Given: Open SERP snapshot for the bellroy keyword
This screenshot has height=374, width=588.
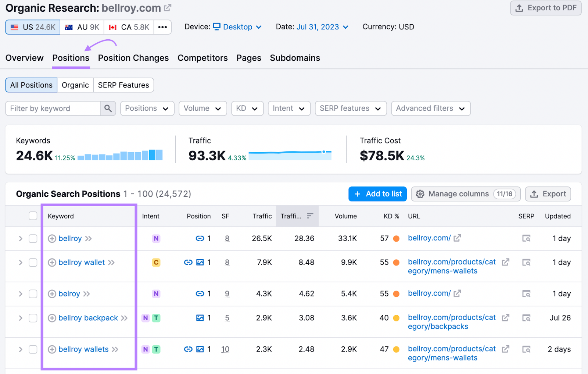Looking at the screenshot, I should click(x=526, y=238).
